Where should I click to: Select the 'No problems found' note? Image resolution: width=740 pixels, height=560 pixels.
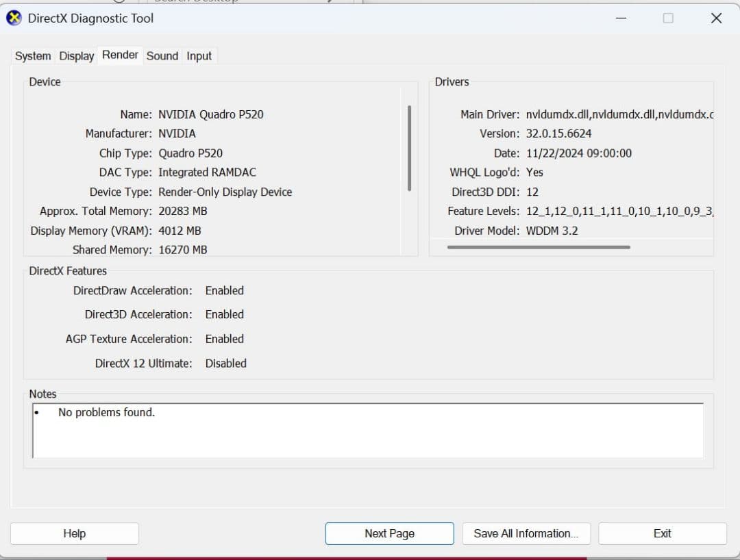click(x=106, y=412)
